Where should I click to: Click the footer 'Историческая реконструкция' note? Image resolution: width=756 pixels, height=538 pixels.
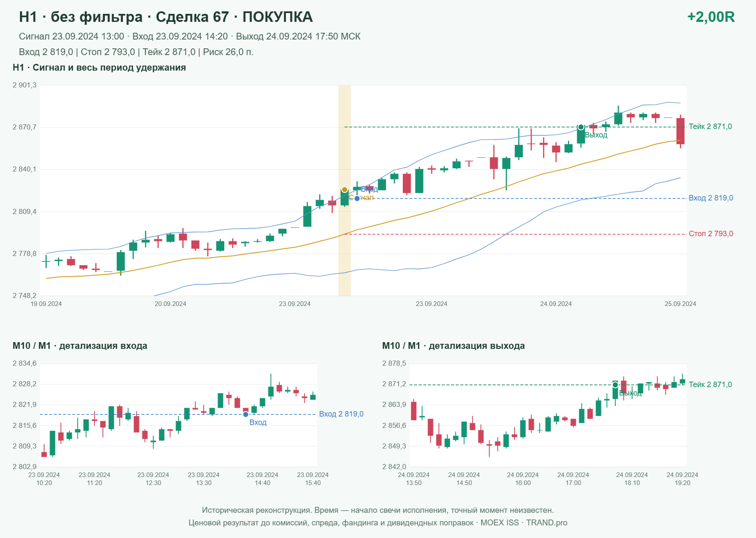378,510
